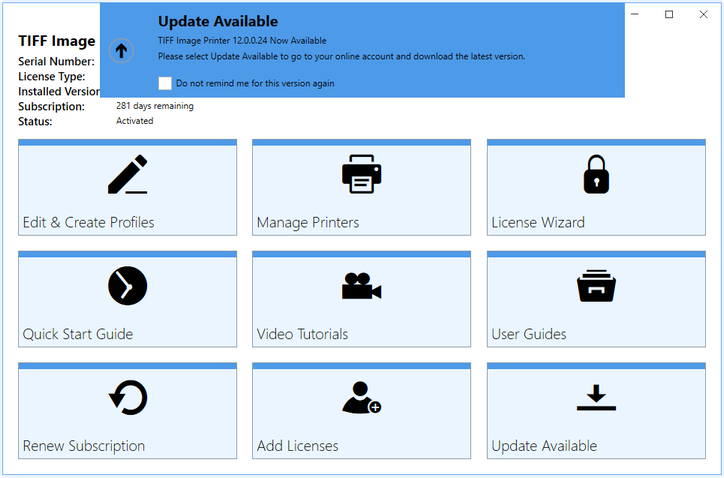Minimize the application window

click(635, 14)
